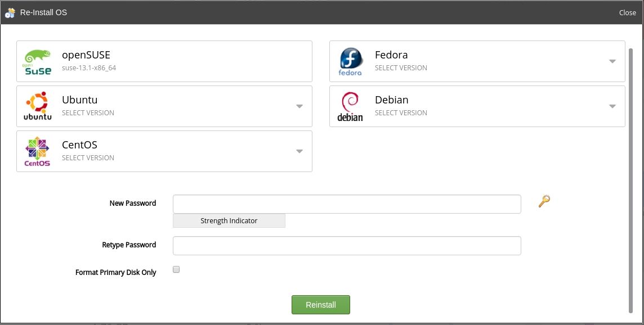Close the Re-Install OS dialog
The image size is (644, 325).
627,12
